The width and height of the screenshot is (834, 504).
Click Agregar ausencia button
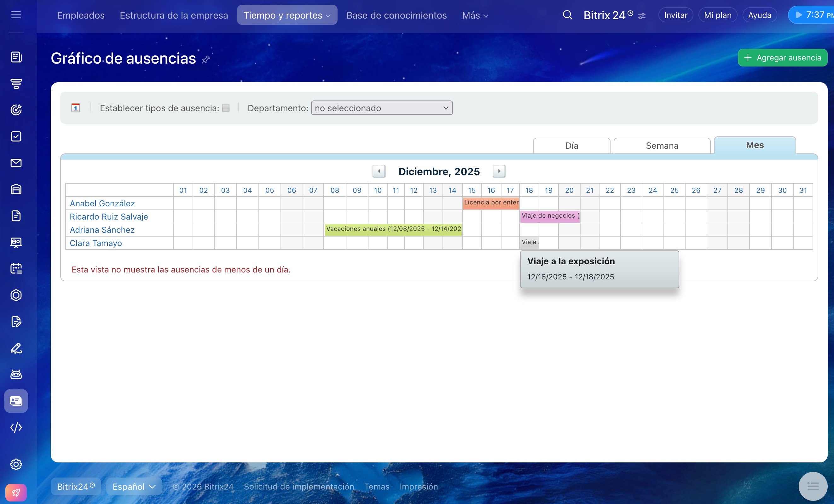782,58
